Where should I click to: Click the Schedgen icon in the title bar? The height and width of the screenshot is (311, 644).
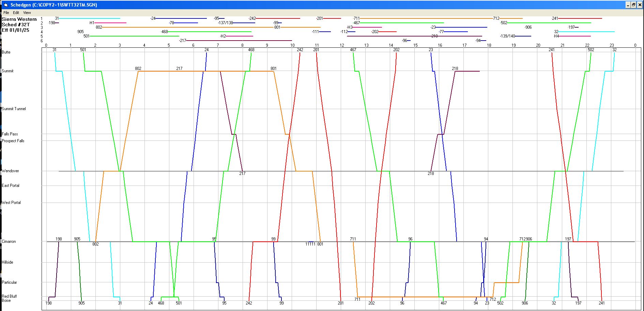[5, 5]
